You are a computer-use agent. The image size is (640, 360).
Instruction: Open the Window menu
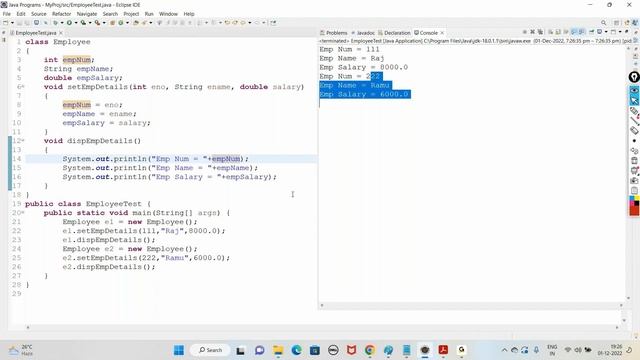point(168,14)
